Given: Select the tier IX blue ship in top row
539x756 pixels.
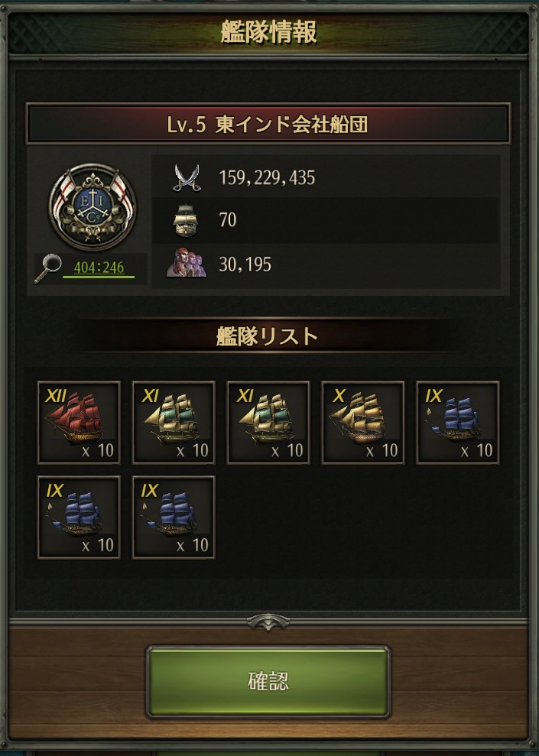Looking at the screenshot, I should [x=457, y=423].
